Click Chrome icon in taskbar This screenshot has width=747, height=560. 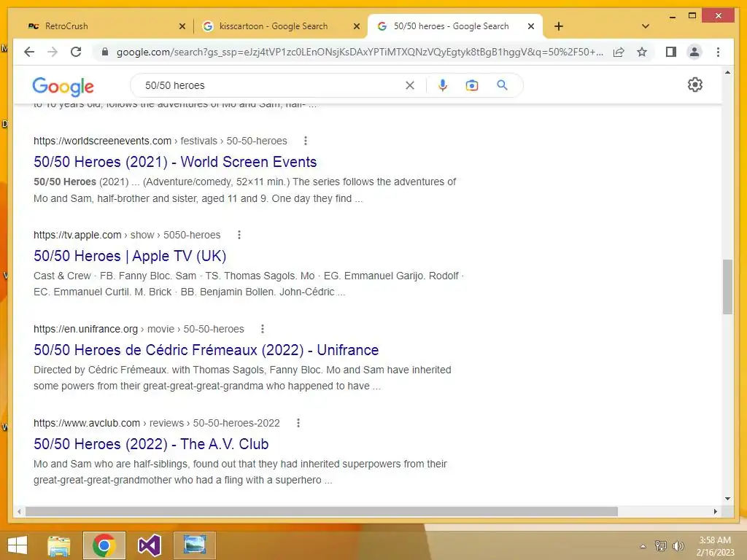[x=104, y=545]
